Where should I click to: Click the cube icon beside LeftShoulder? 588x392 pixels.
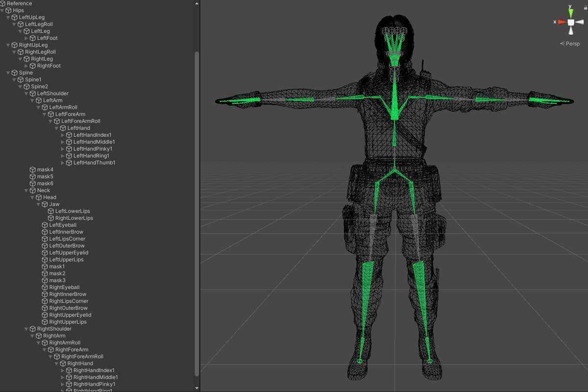point(33,94)
